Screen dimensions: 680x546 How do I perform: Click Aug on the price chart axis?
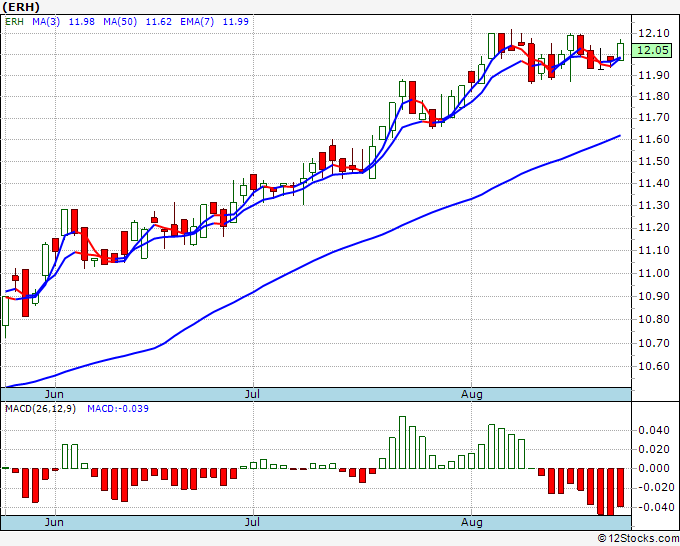tap(471, 395)
